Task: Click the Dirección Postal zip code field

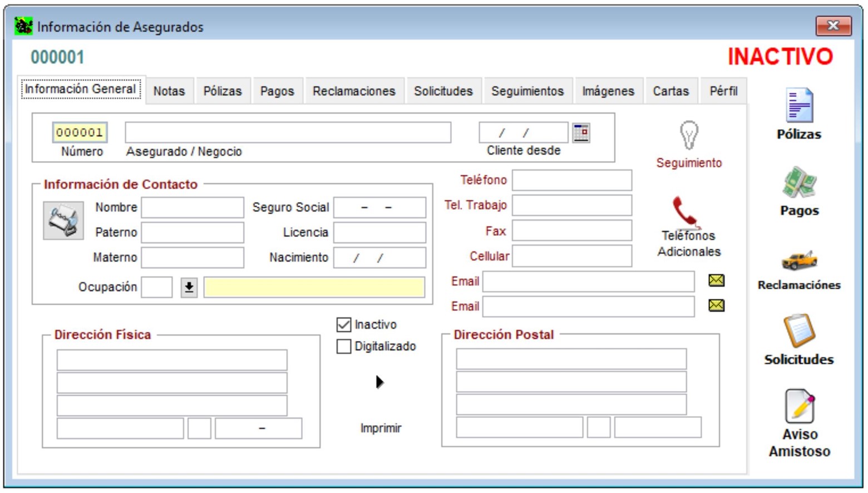Action: tap(658, 427)
